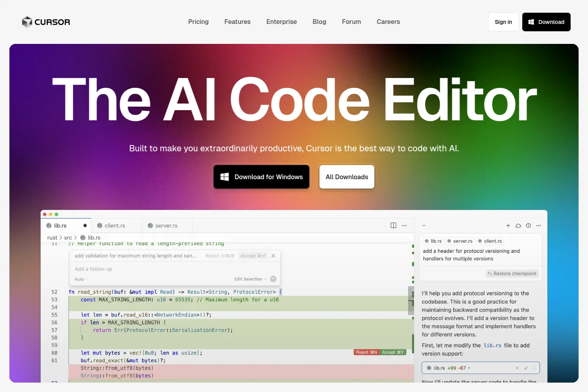Start a new chat with plus icon
The image size is (588, 392).
pos(508,225)
